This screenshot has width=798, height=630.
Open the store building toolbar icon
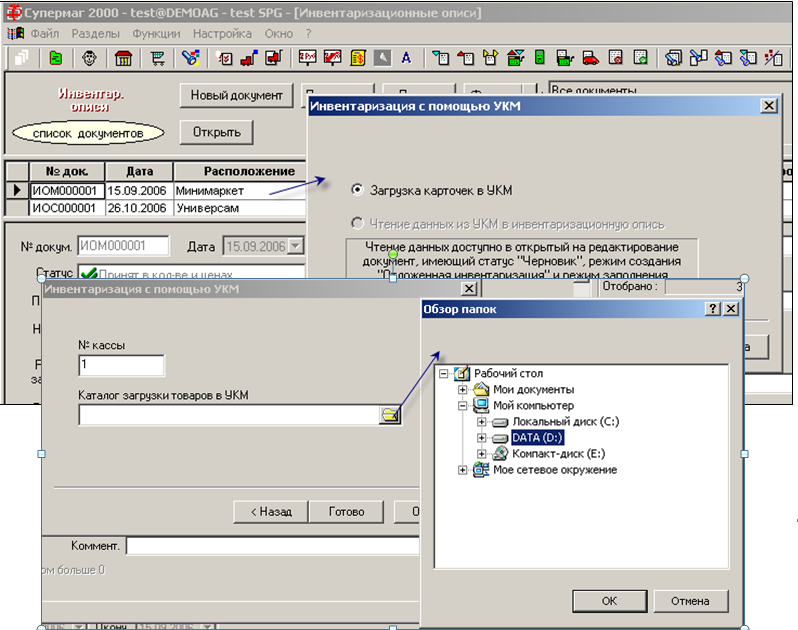(x=123, y=59)
